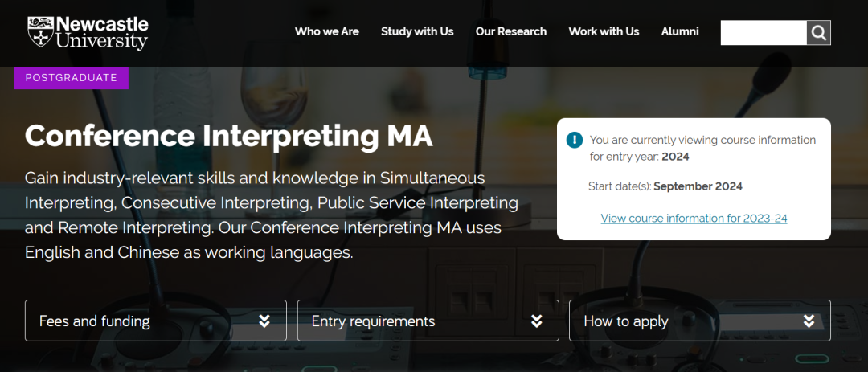This screenshot has height=372, width=868.
Task: Open the Alumni navigation item
Action: [x=680, y=31]
